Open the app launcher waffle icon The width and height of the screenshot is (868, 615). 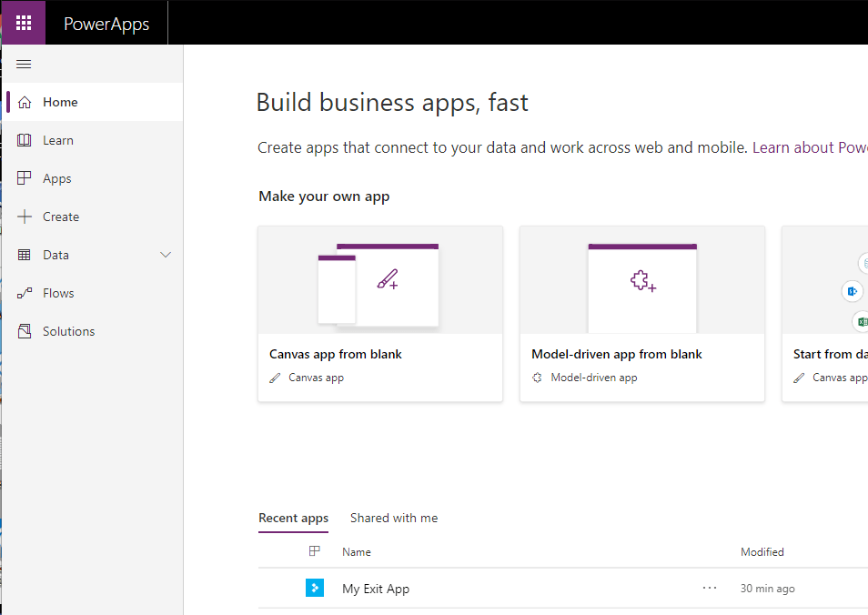[24, 23]
